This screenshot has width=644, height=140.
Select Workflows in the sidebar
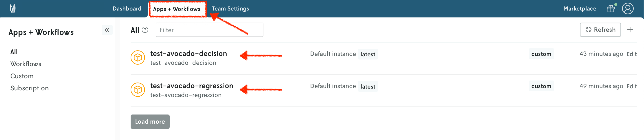click(x=26, y=64)
